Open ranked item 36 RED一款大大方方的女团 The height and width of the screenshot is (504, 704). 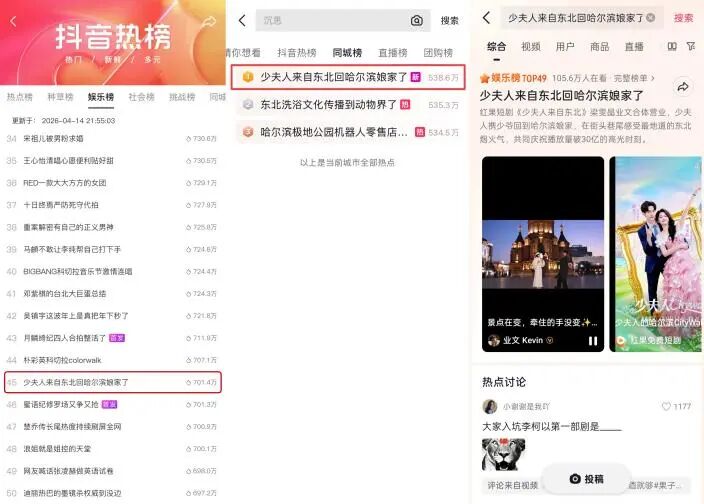pos(112,183)
